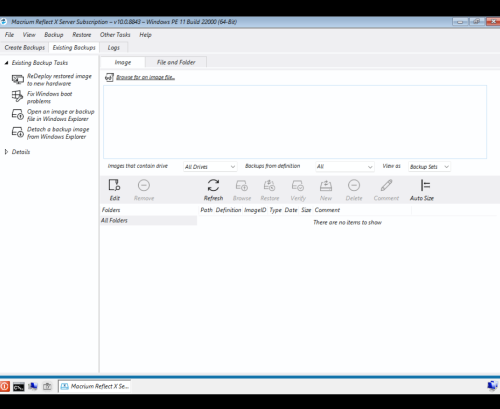Switch to the Logs tab
This screenshot has width=500, height=409.
(x=114, y=48)
